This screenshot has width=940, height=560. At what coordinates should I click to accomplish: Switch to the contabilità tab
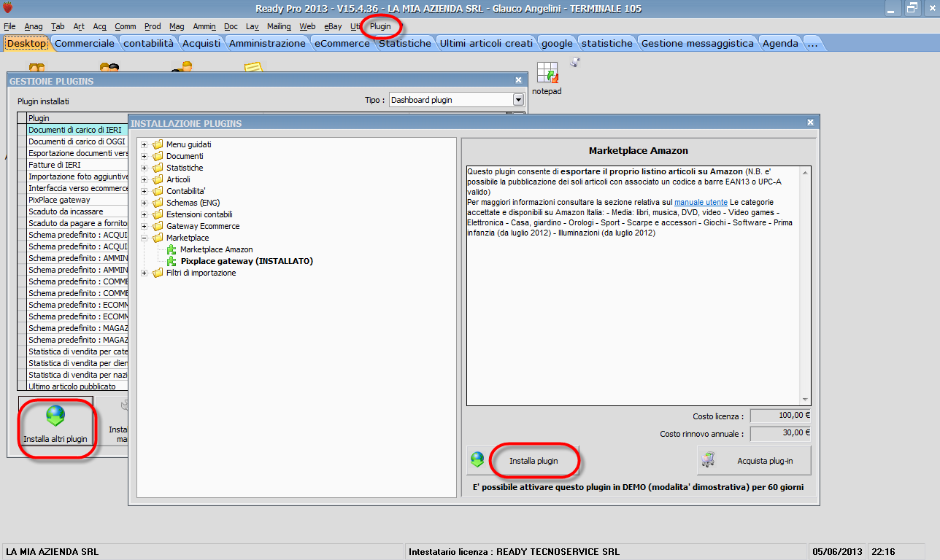click(x=149, y=43)
